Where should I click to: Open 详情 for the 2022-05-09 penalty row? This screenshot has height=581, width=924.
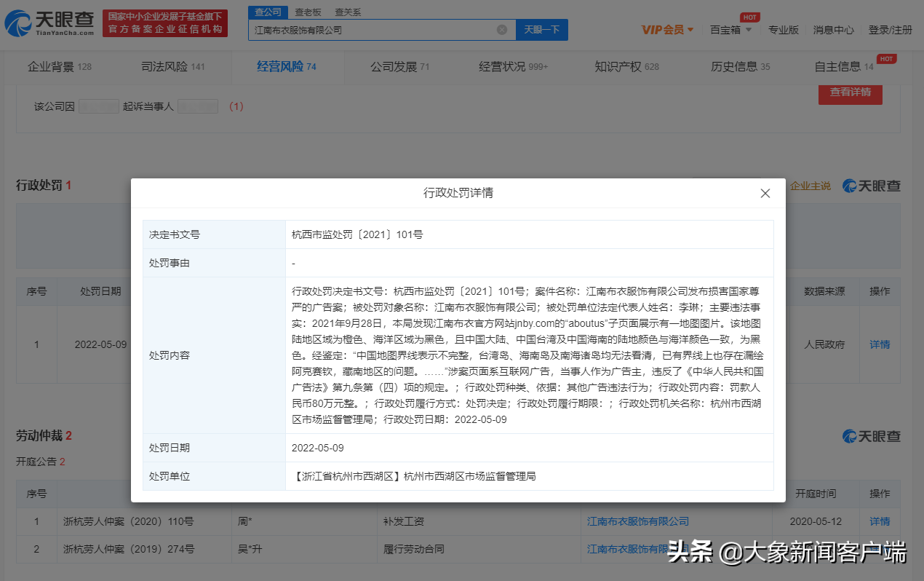click(880, 344)
